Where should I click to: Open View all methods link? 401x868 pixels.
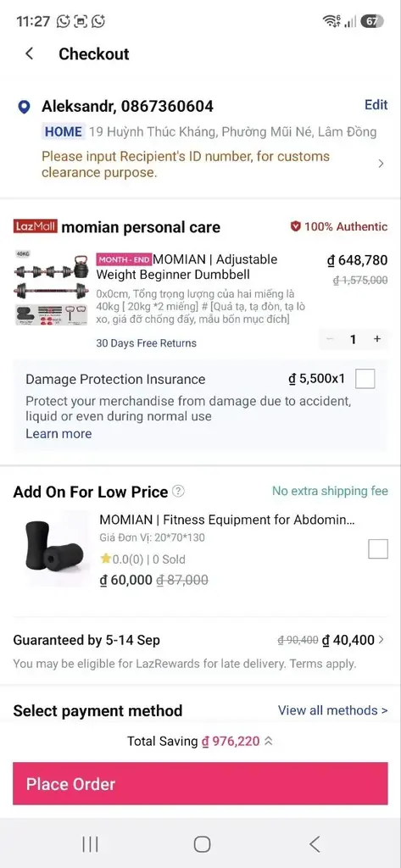coord(333,710)
